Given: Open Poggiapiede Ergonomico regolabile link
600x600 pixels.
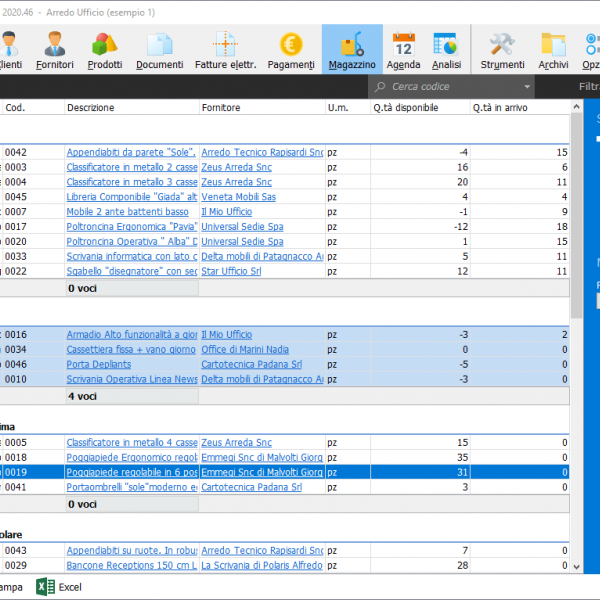Looking at the screenshot, I should point(132,458).
